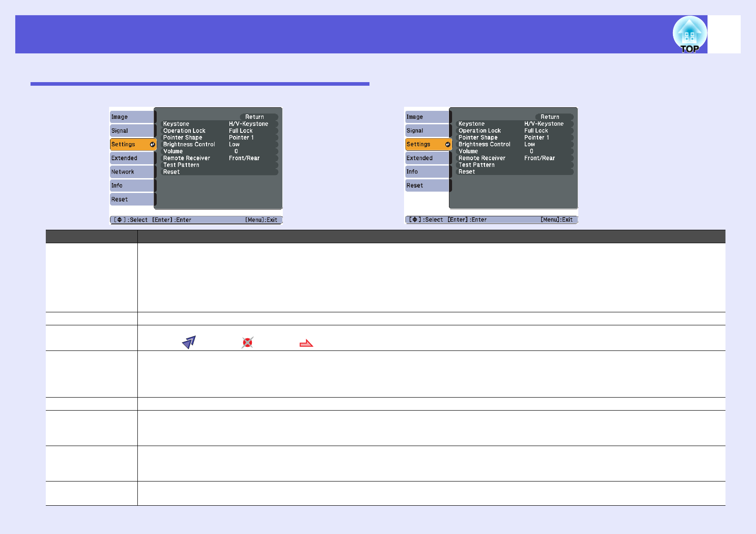756x534 pixels.
Task: Choose the Reset row in left Settings list
Action: (220, 172)
